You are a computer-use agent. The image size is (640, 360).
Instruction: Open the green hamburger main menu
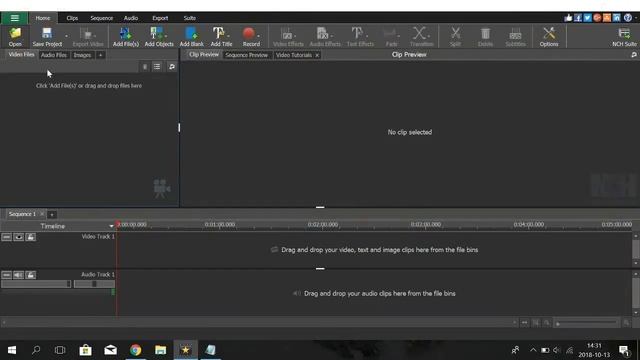(15, 18)
